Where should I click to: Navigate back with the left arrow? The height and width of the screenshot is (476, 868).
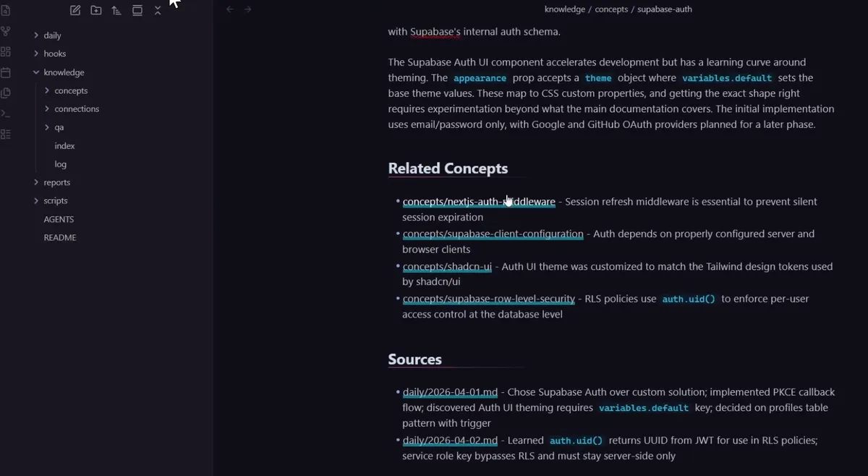click(230, 9)
